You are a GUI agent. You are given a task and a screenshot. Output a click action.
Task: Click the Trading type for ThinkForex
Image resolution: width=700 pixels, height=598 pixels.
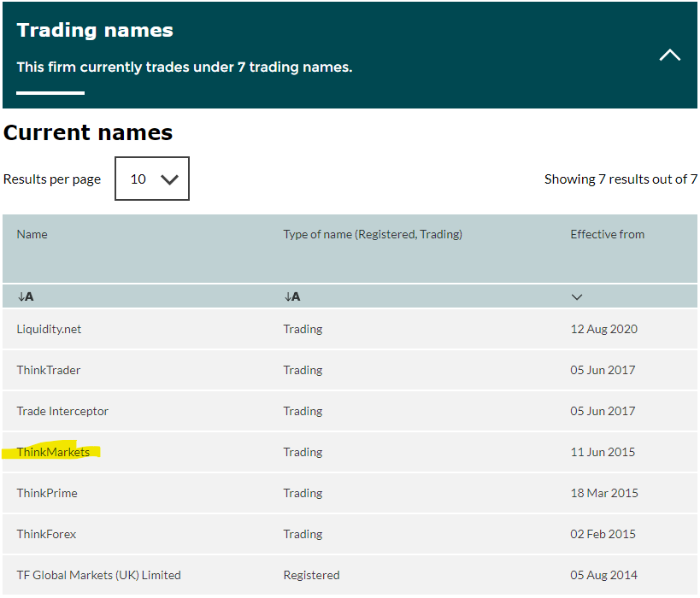click(x=303, y=535)
